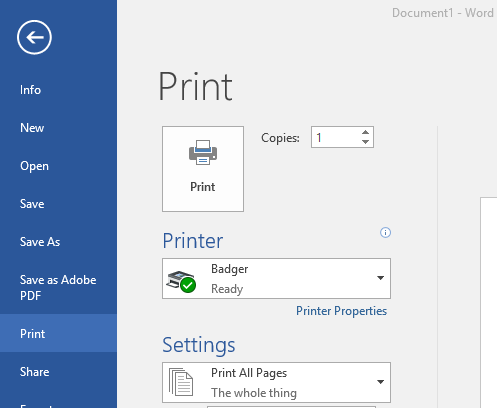Image resolution: width=497 pixels, height=408 pixels.
Task: Click the 'Ready' printer status text
Action: click(227, 289)
